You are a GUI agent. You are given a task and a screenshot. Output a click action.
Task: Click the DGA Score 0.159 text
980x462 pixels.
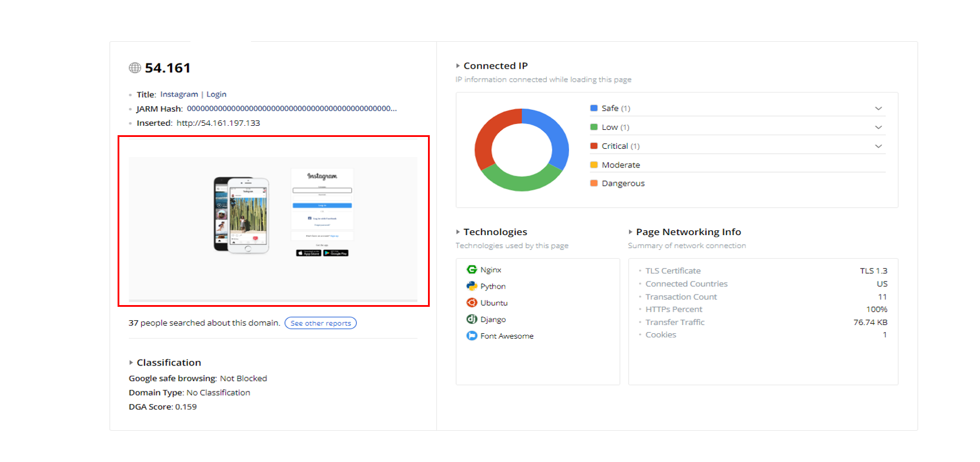point(163,407)
